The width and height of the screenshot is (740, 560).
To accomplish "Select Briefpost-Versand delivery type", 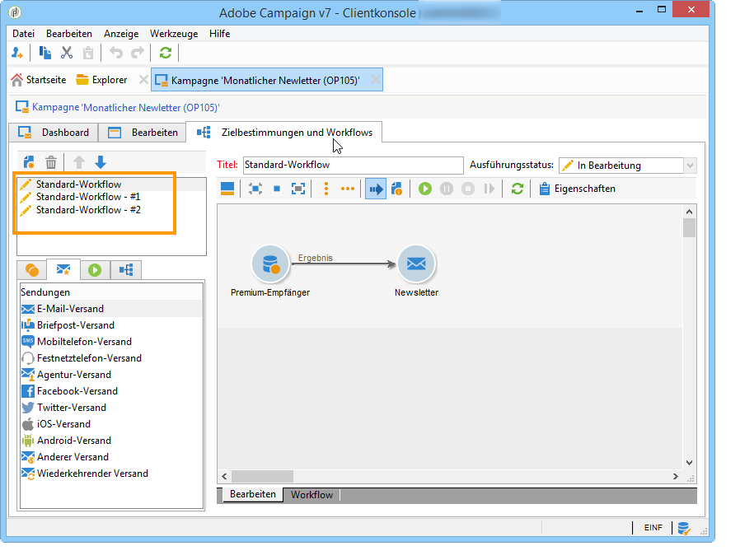I will (111, 325).
